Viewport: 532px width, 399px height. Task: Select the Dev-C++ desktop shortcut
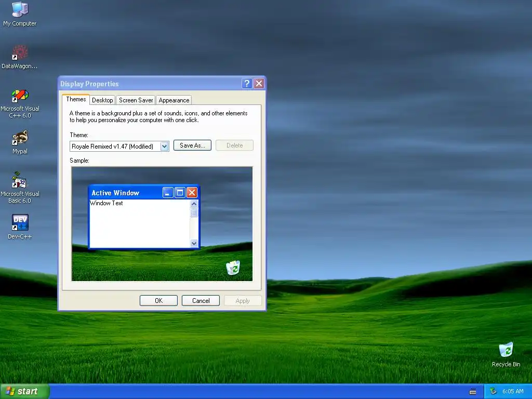tap(20, 227)
